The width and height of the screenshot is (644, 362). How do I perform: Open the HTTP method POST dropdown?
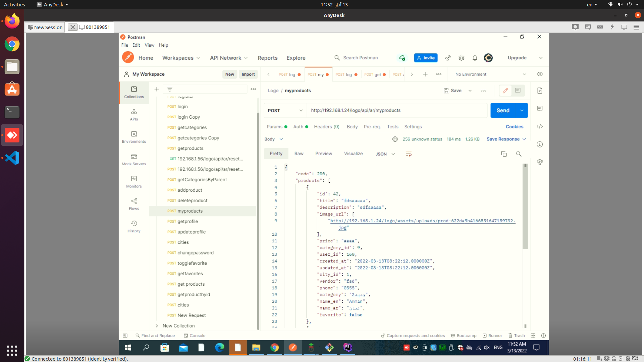click(285, 110)
